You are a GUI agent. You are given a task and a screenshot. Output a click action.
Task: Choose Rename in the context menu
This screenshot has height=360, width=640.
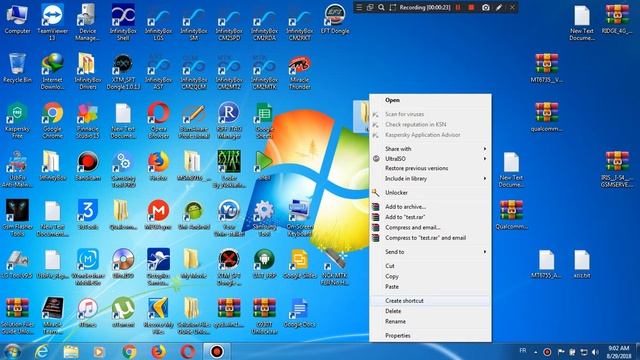pyautogui.click(x=430, y=321)
